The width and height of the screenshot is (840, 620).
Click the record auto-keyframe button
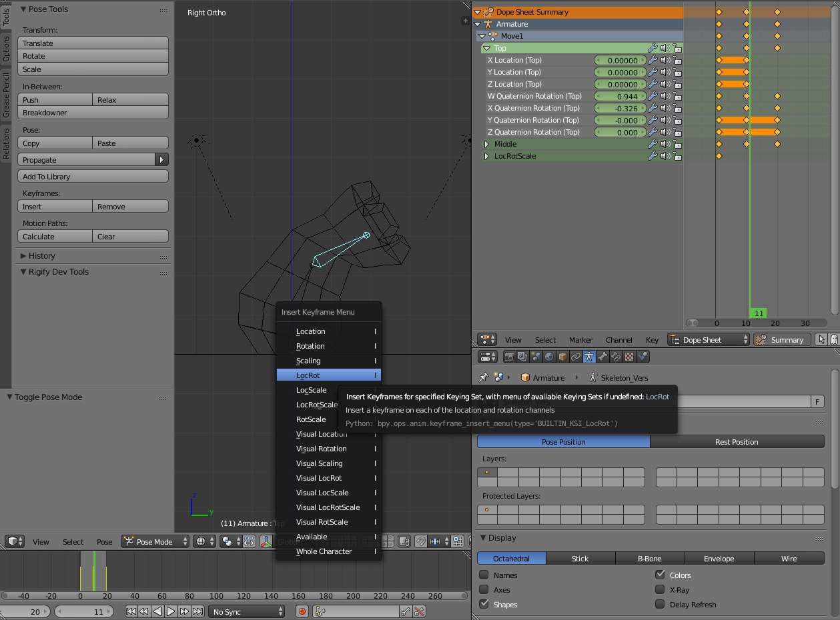click(302, 611)
